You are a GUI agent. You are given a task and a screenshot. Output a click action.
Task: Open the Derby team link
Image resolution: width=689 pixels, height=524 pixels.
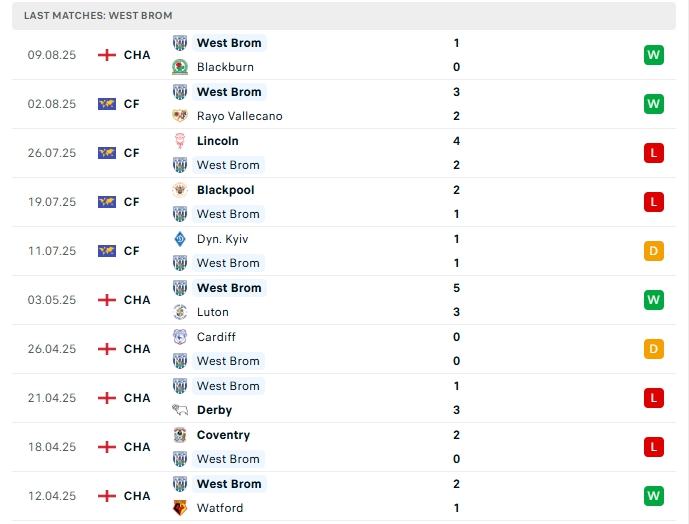coord(214,410)
